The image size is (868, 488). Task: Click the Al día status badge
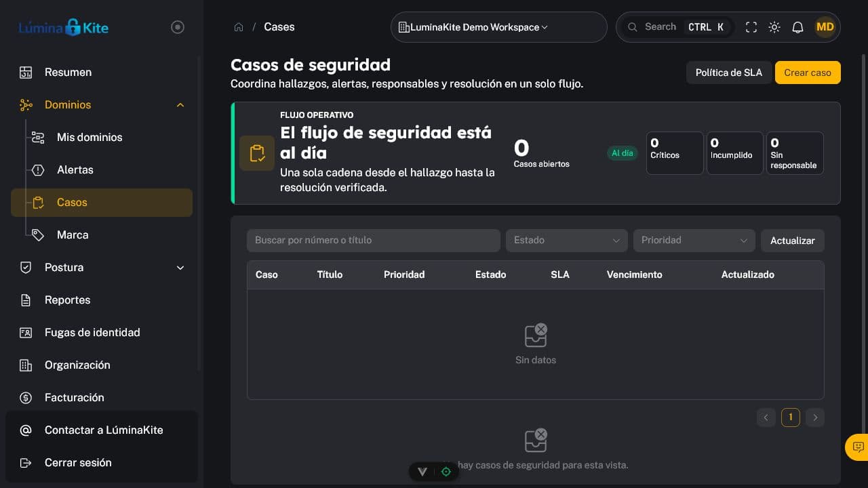(x=622, y=153)
